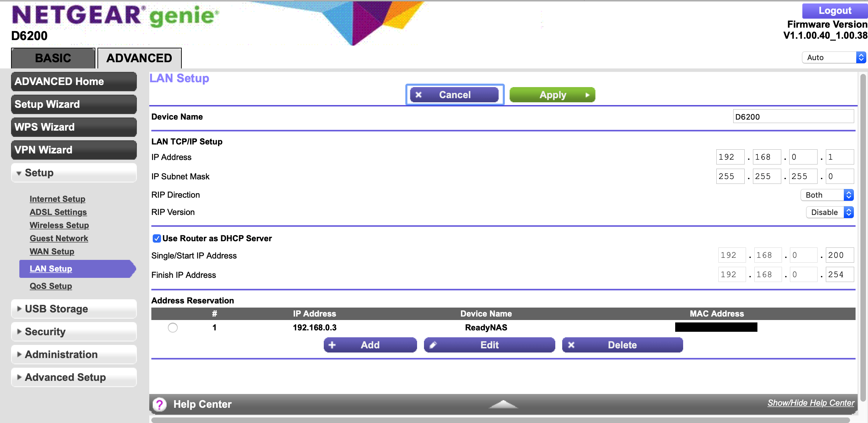Open the Guest Network link
868x423 pixels.
[59, 238]
